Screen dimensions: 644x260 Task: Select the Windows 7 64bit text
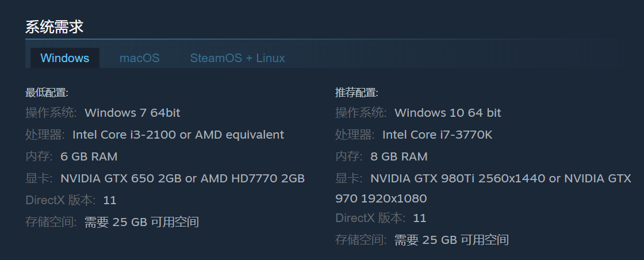pos(132,113)
